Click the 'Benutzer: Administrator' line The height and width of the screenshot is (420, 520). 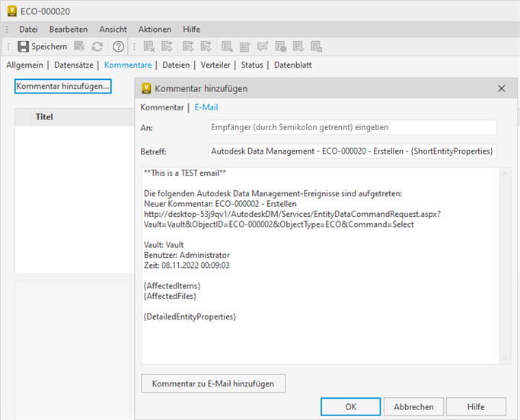(x=187, y=255)
